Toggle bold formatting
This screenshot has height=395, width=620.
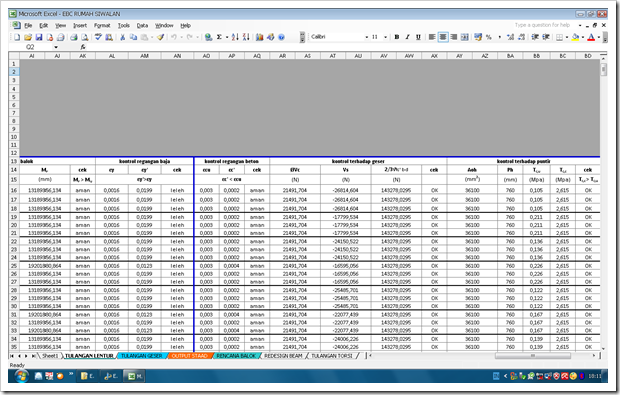tap(397, 37)
